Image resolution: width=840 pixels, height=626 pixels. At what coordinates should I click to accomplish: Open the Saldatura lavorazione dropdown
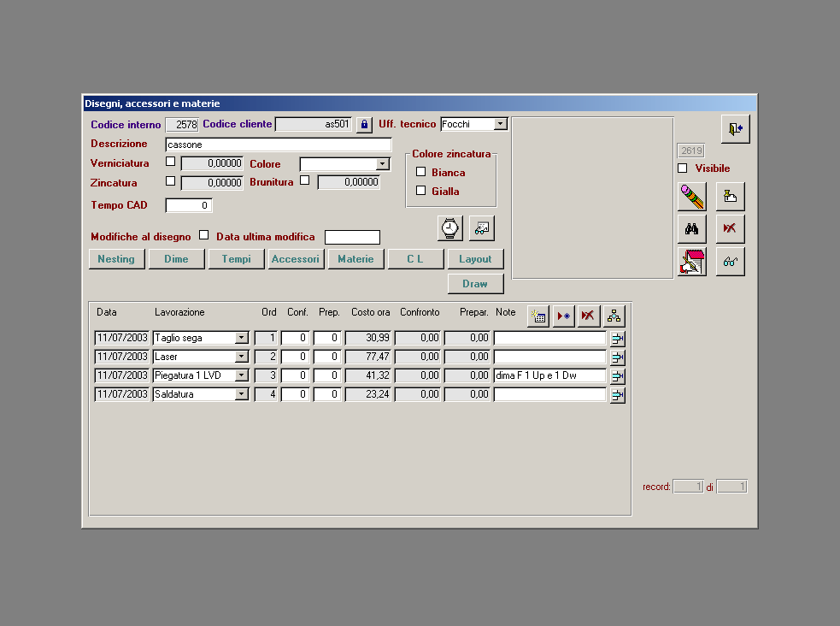242,394
